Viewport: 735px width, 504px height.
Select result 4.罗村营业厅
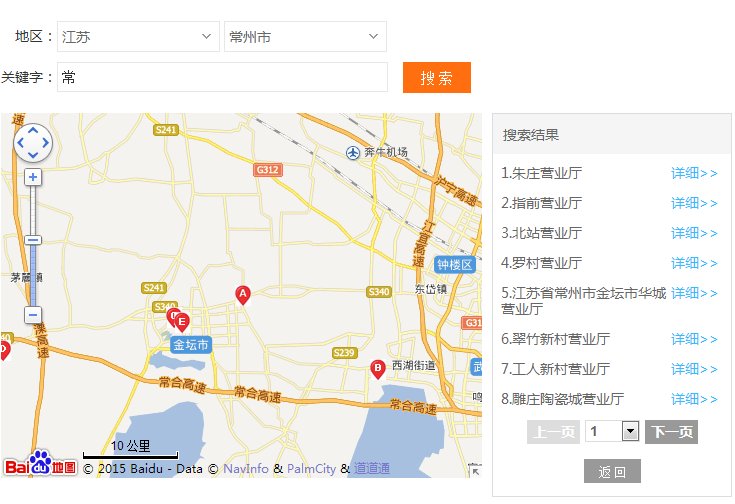pos(541,263)
